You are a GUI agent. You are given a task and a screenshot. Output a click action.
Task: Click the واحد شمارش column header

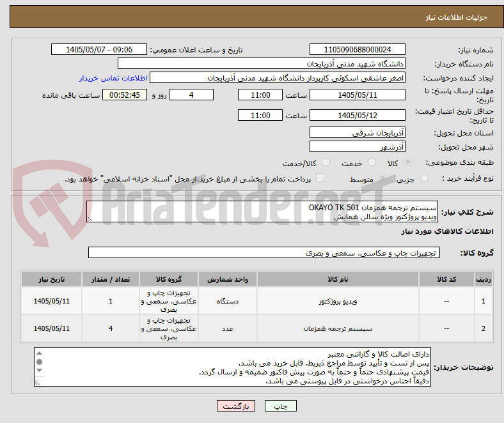pyautogui.click(x=228, y=279)
